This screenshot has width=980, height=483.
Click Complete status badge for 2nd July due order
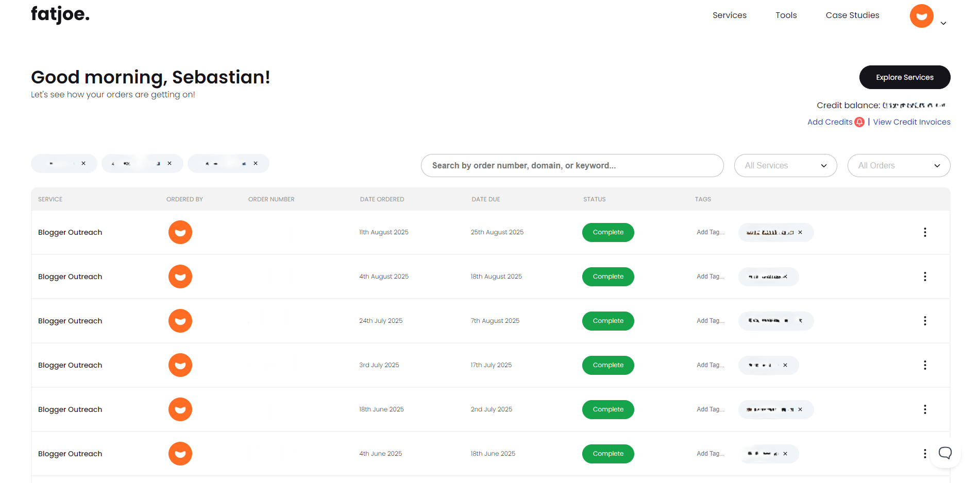pyautogui.click(x=608, y=409)
